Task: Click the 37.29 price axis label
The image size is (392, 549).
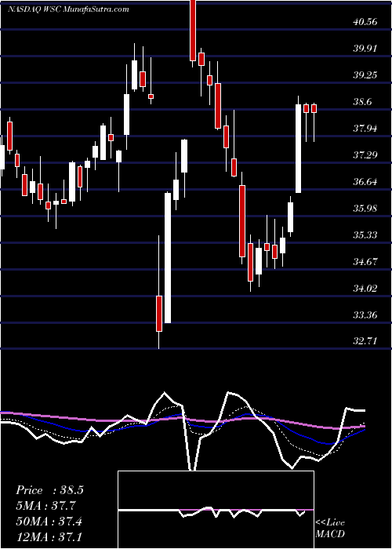Action: pos(365,155)
